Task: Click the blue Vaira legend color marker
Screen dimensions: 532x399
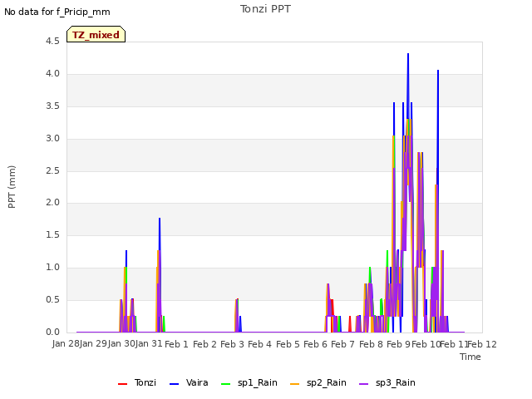Action: click(x=174, y=384)
